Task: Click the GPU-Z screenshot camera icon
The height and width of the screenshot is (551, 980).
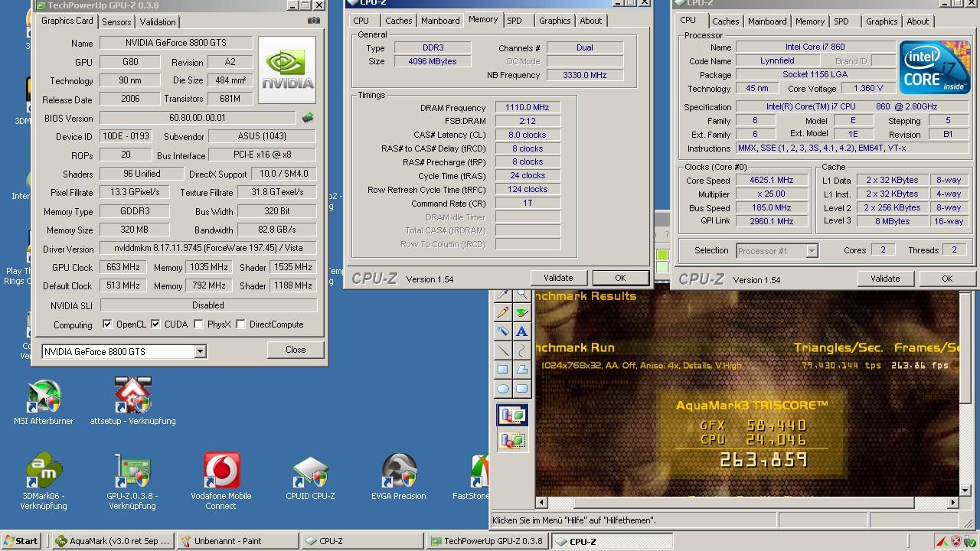Action: coord(313,21)
